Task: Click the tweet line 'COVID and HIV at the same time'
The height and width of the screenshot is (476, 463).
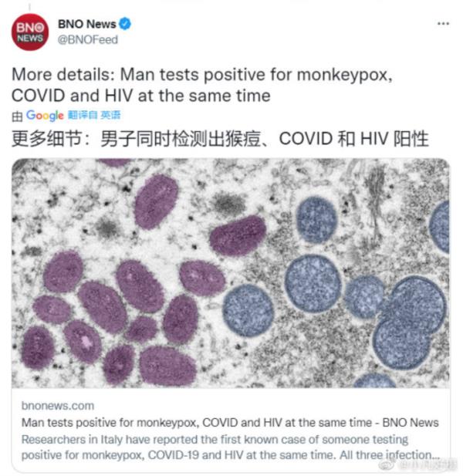Action: point(140,96)
